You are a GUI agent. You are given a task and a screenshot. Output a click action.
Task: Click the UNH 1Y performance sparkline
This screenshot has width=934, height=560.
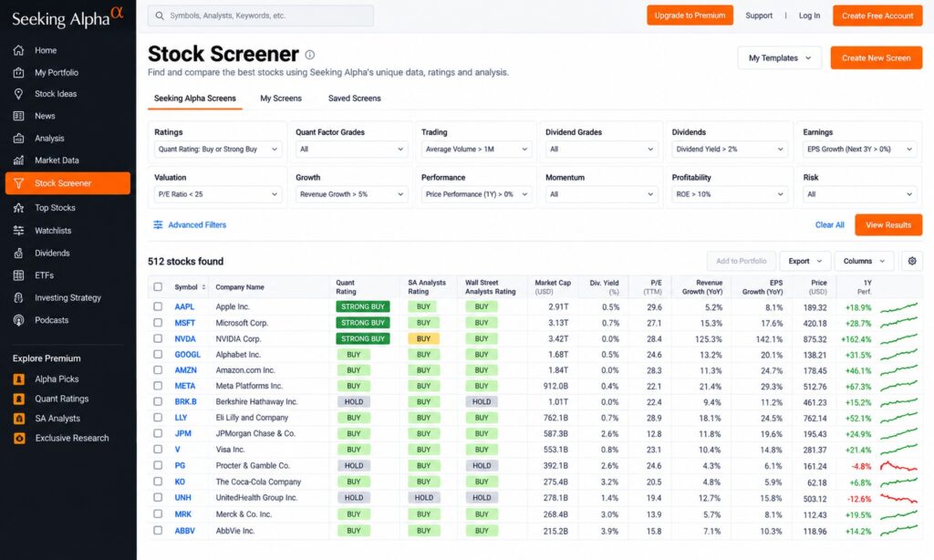click(898, 498)
